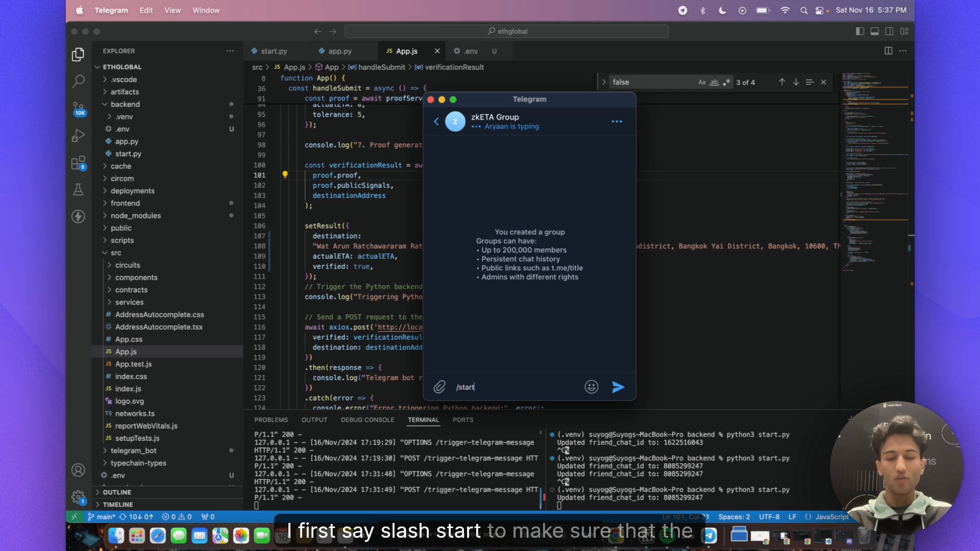Expand the TIMELINE section
The width and height of the screenshot is (980, 551).
[x=118, y=505]
